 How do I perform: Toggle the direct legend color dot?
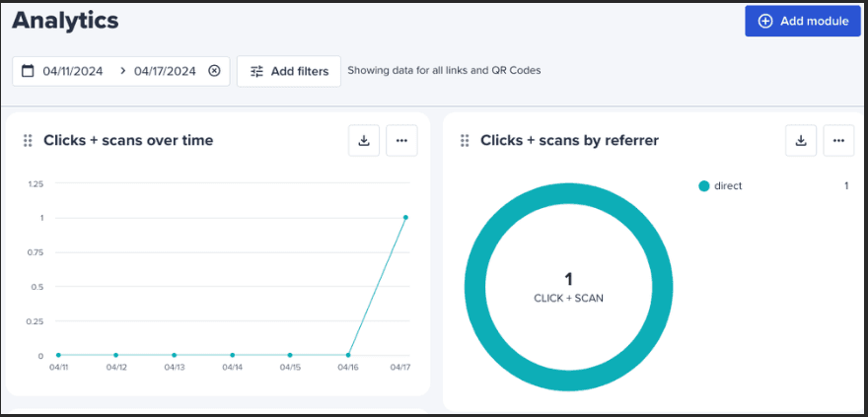point(704,186)
